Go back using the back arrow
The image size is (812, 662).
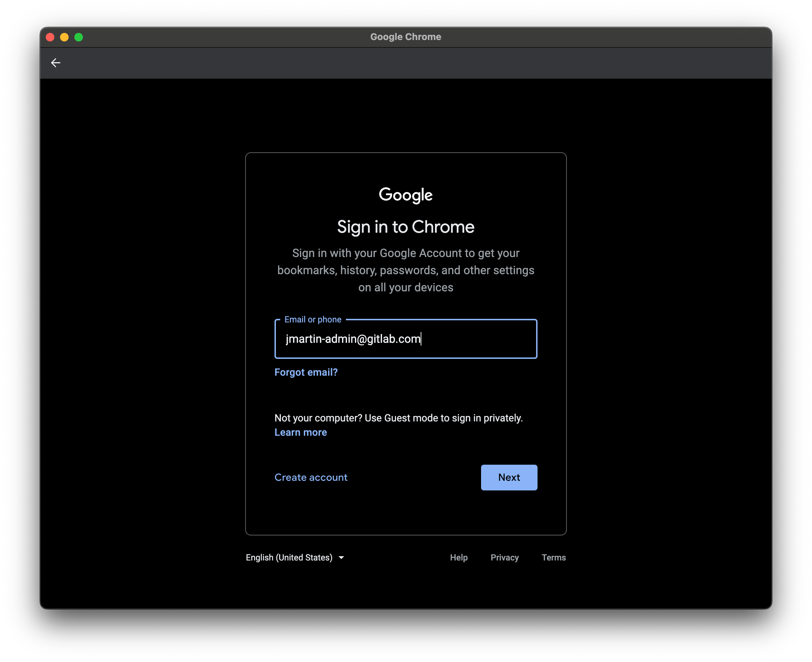pos(56,63)
